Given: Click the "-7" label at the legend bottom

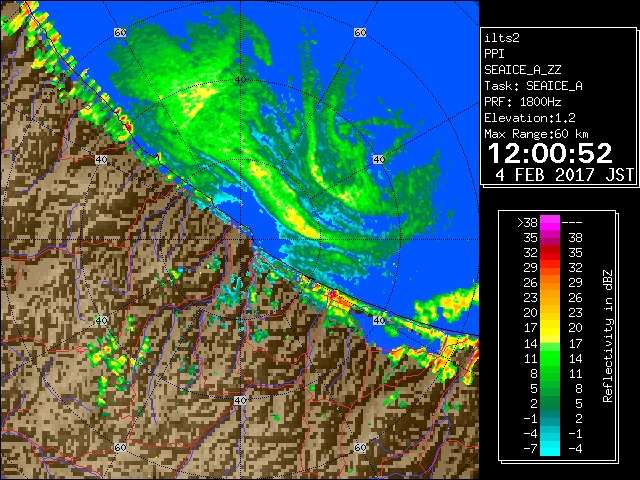Looking at the screenshot, I should (530, 449).
